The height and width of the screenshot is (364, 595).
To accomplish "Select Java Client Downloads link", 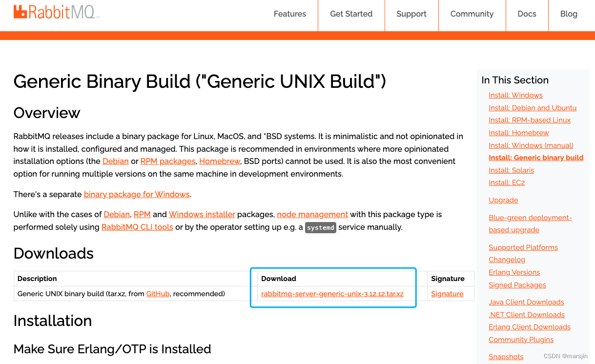I will (x=526, y=302).
